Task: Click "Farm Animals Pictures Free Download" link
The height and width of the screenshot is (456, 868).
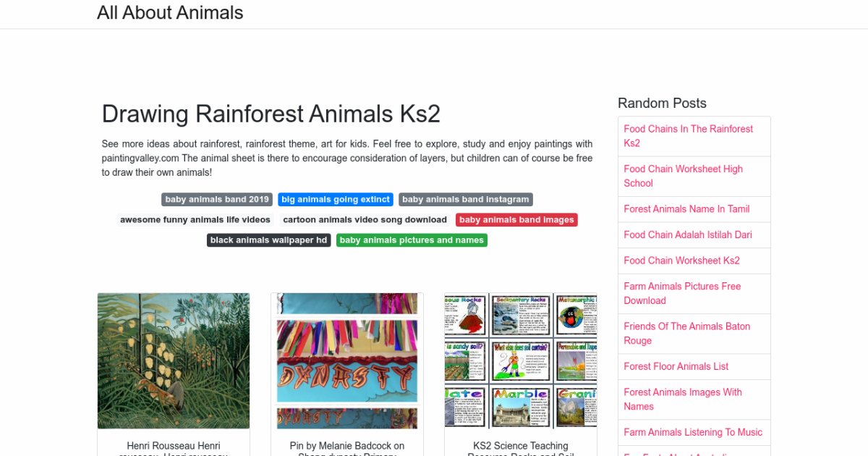Action: (681, 293)
